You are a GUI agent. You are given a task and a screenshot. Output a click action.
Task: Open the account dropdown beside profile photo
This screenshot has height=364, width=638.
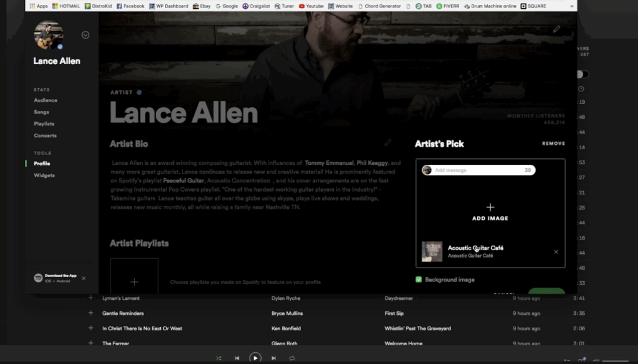(x=85, y=35)
